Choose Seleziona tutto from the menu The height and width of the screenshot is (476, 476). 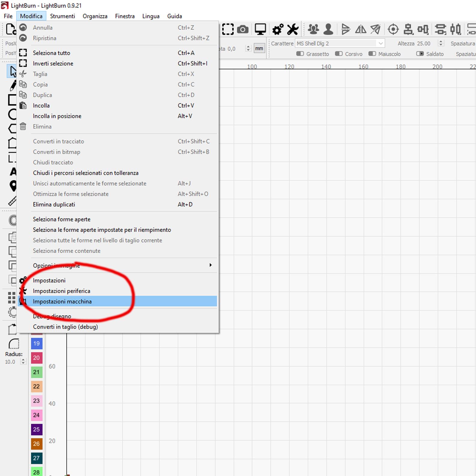(x=117, y=53)
